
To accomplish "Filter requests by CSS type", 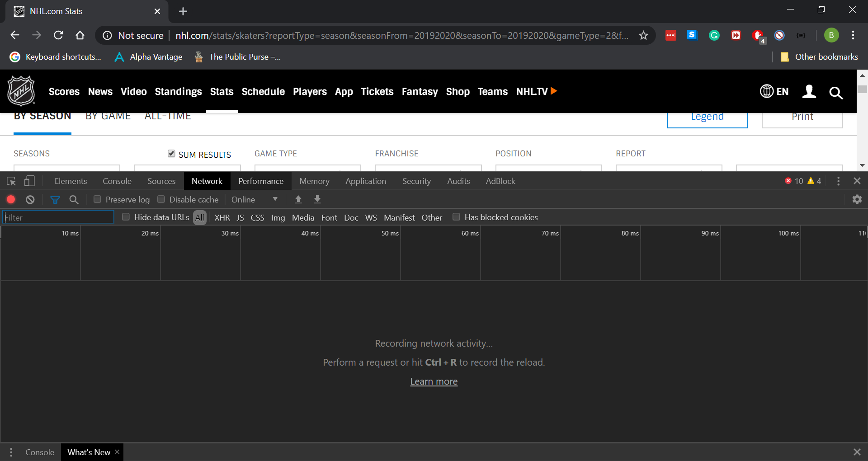I will pyautogui.click(x=257, y=217).
